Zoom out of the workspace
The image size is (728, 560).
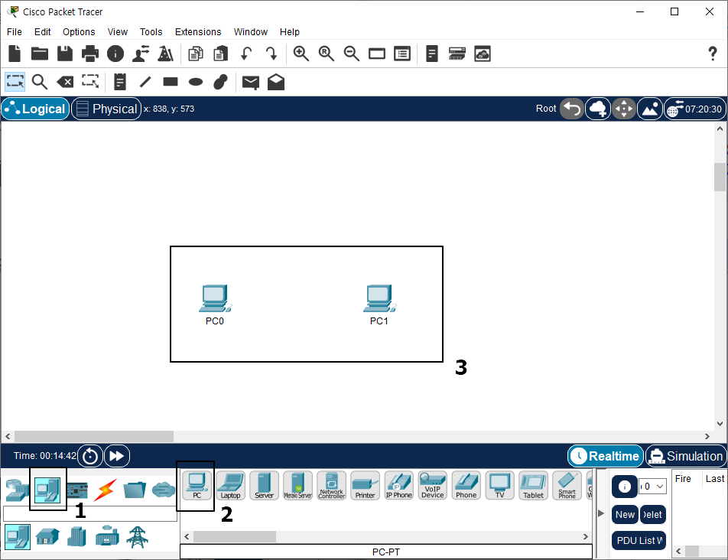coord(352,54)
